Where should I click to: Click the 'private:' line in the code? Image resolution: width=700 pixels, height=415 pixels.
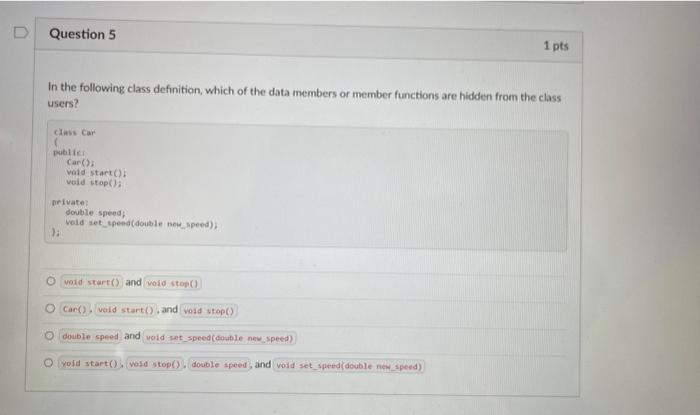pyautogui.click(x=70, y=202)
